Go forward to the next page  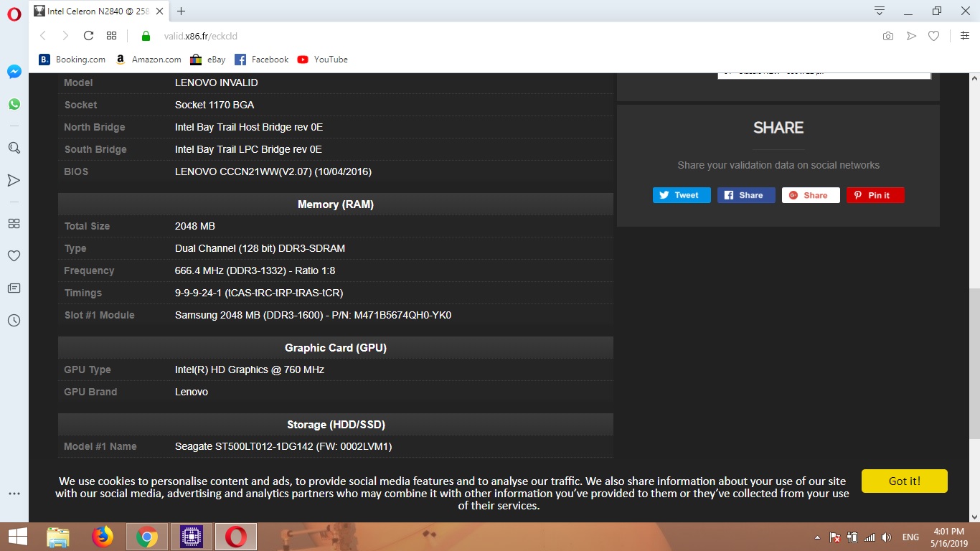click(x=65, y=36)
